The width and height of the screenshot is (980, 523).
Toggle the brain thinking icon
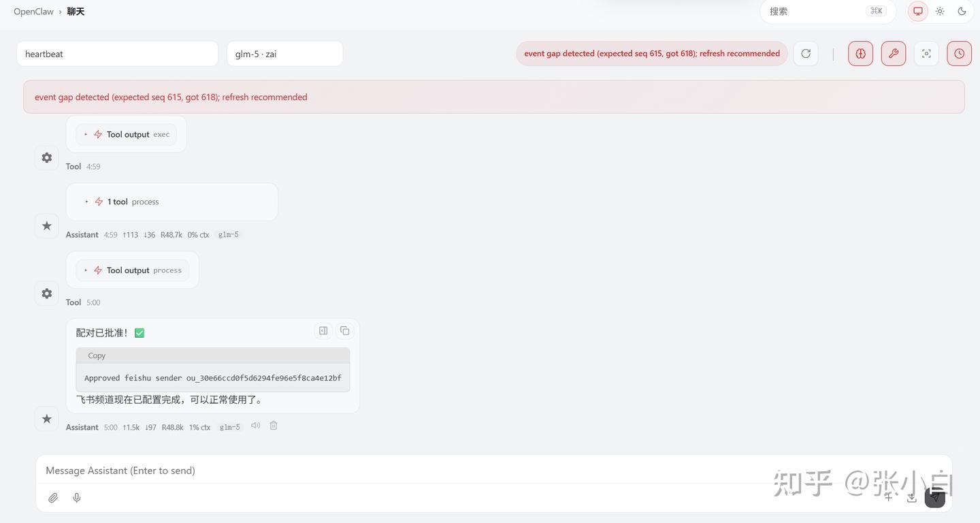point(860,54)
